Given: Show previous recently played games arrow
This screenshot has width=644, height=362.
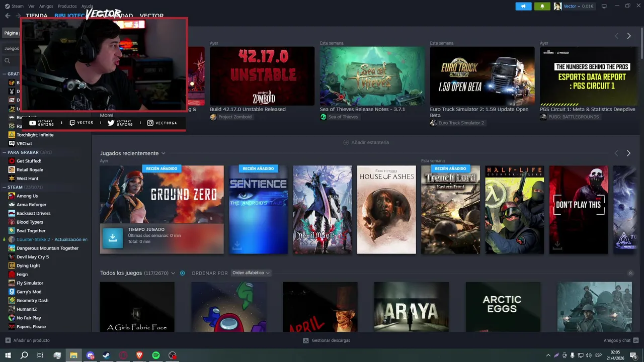Looking at the screenshot, I should [616, 153].
